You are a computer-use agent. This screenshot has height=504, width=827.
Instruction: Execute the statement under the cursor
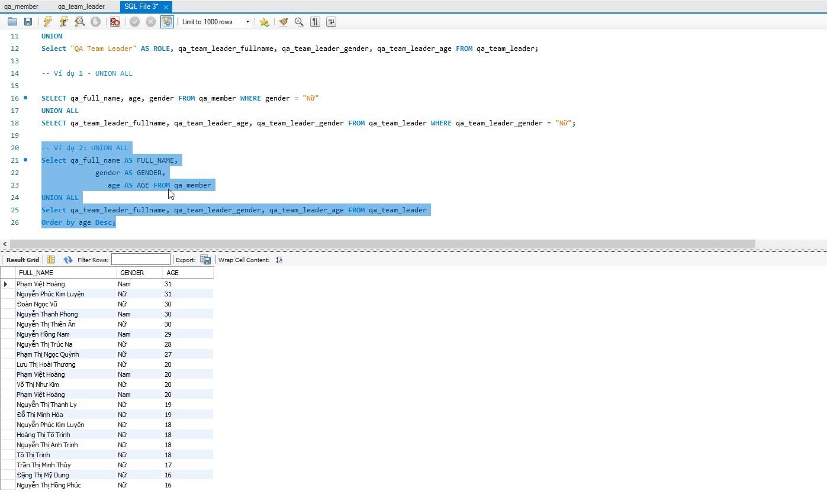click(63, 22)
